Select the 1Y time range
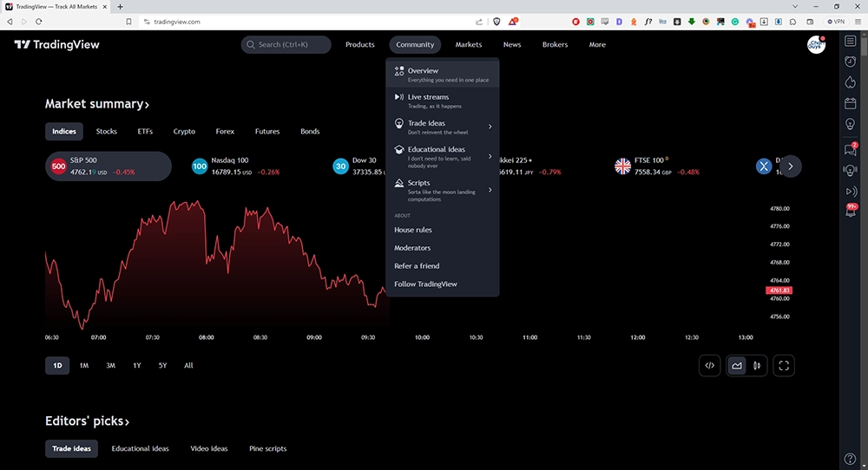Viewport: 868px width, 470px height. (x=137, y=365)
